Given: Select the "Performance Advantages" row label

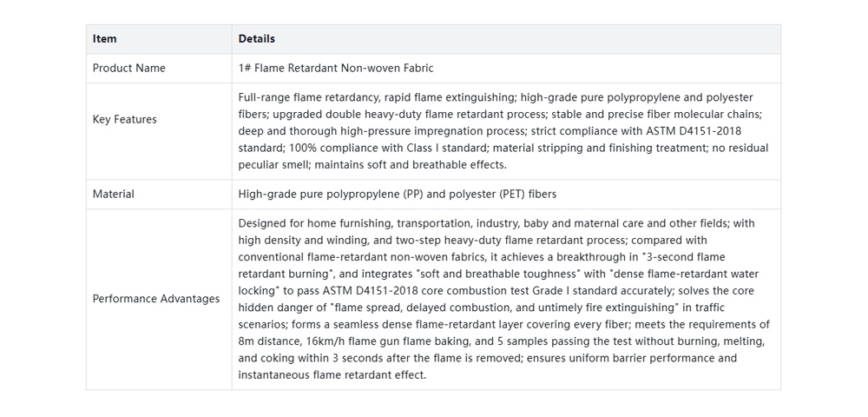Looking at the screenshot, I should tap(156, 299).
